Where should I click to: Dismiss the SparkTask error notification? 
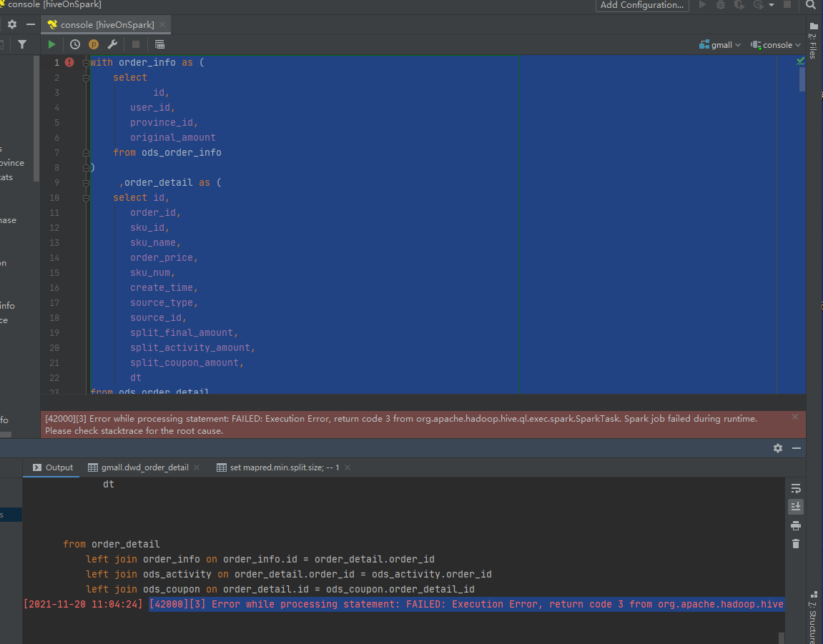point(794,416)
